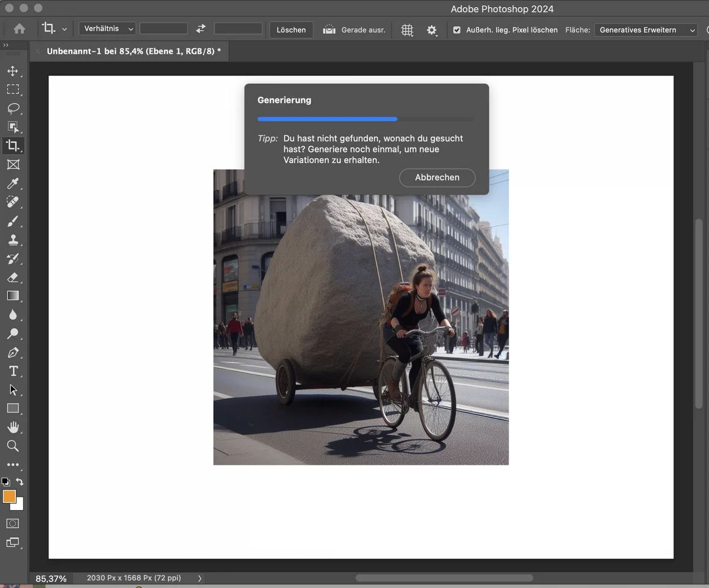Viewport: 709px width, 588px height.
Task: Select the Unbenannt-1 document tab
Action: [x=133, y=51]
